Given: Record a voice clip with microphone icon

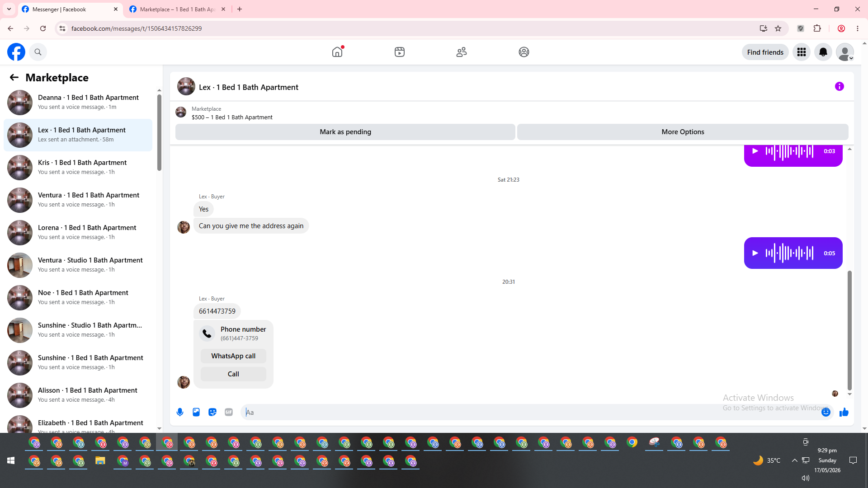Looking at the screenshot, I should click(x=180, y=412).
